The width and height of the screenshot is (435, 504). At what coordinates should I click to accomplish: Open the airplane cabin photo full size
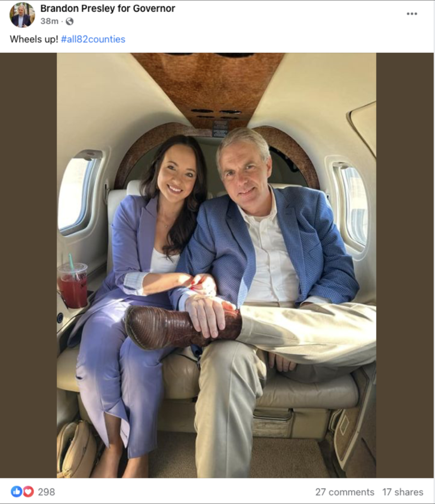[x=217, y=265]
